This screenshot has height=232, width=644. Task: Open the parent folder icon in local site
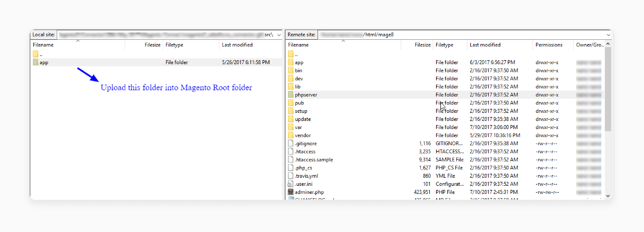(x=36, y=54)
